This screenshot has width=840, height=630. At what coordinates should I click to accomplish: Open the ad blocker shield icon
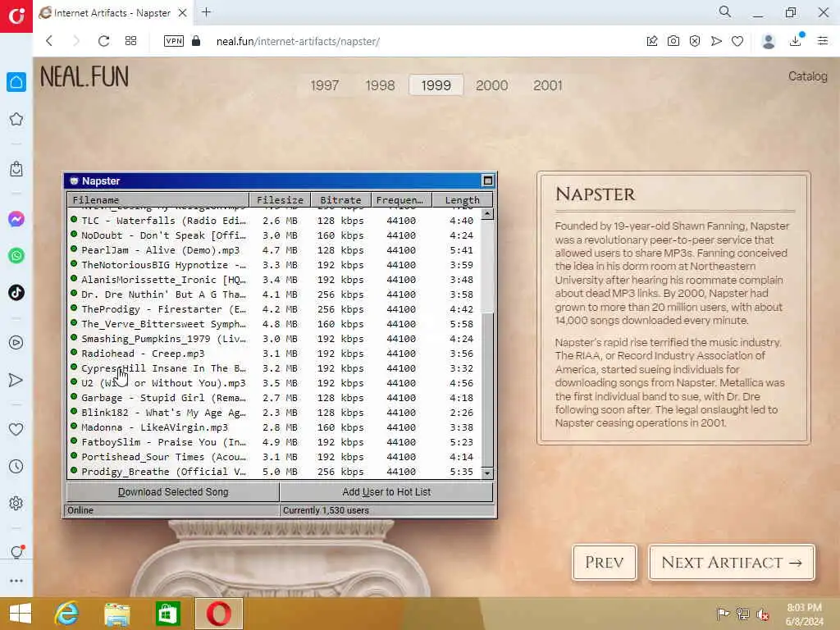point(695,41)
